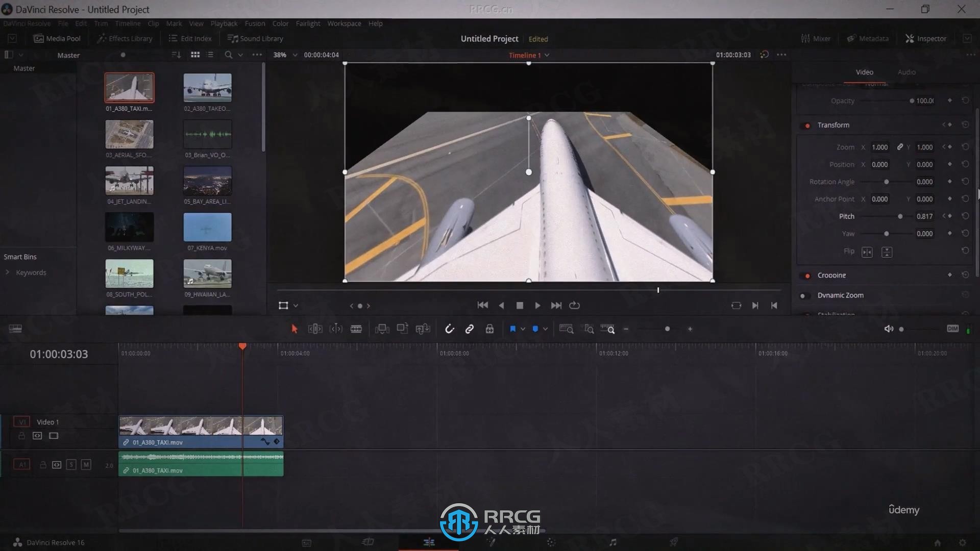The image size is (980, 551).
Task: Open the Effects Library panel
Action: click(x=125, y=38)
